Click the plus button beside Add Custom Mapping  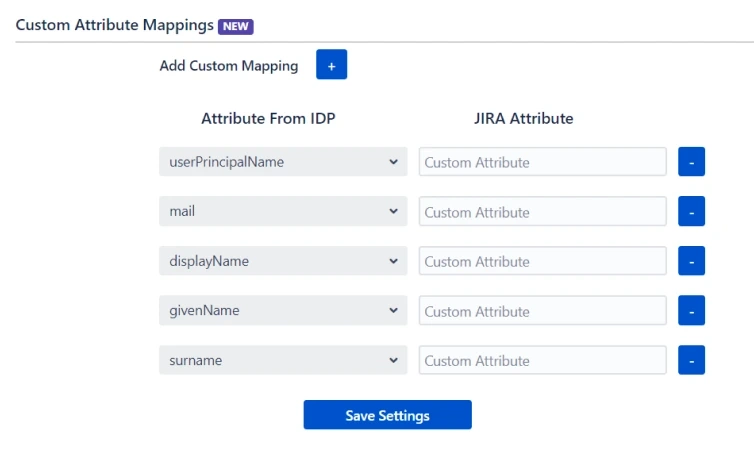point(331,64)
